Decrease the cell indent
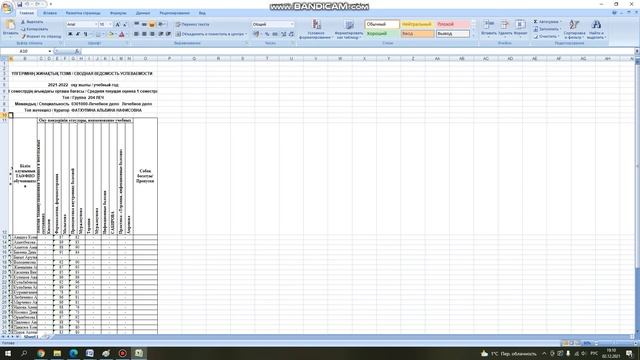The image size is (640, 360). (161, 34)
